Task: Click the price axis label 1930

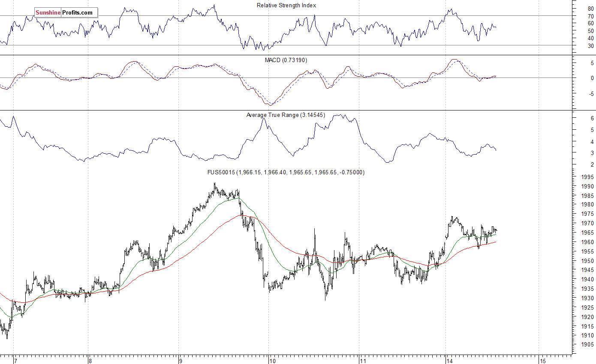Action: [588, 298]
